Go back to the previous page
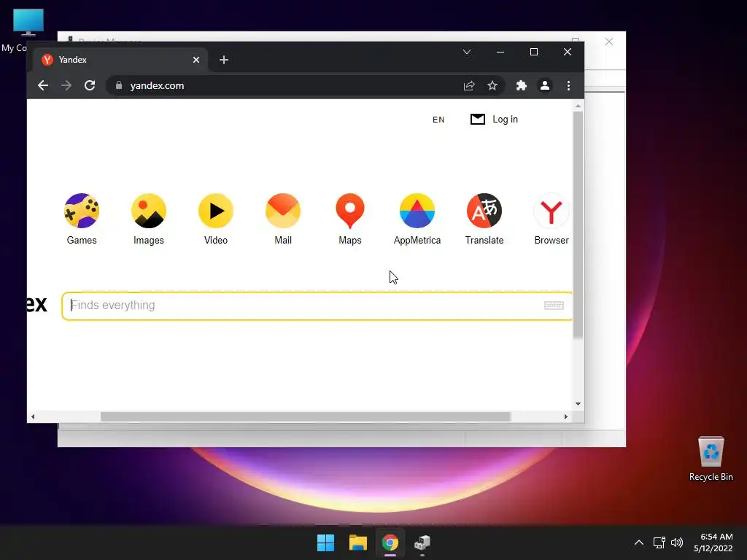This screenshot has width=747, height=560. (x=43, y=86)
